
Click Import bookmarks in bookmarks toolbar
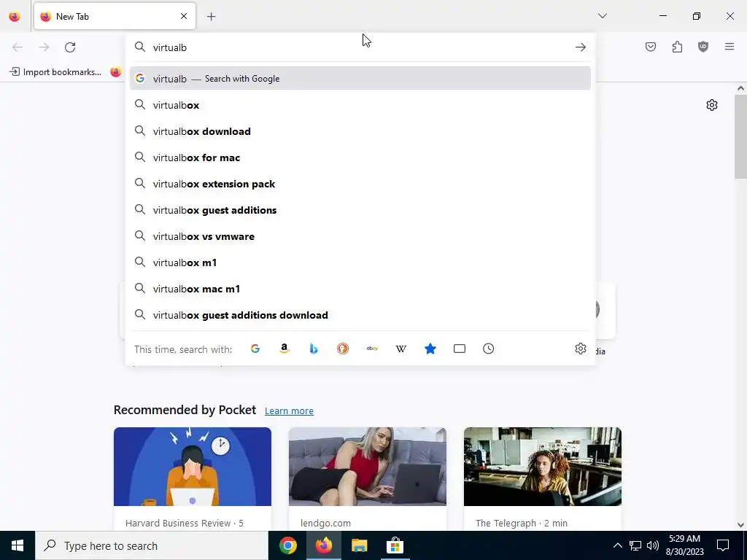(x=55, y=72)
